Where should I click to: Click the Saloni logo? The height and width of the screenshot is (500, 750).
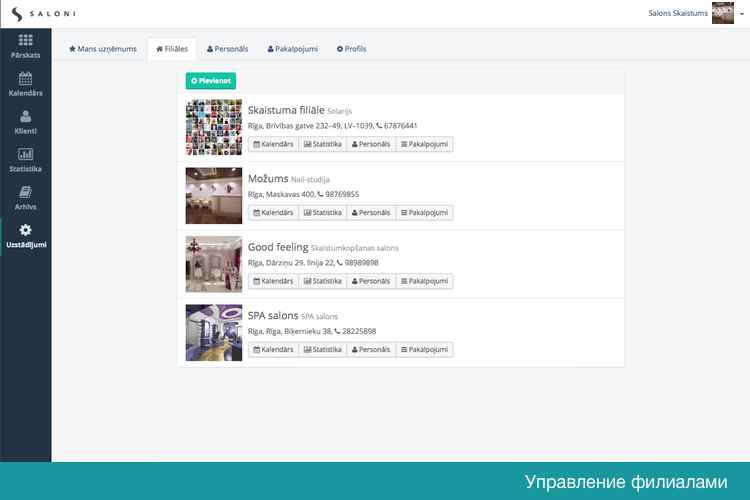tap(44, 14)
